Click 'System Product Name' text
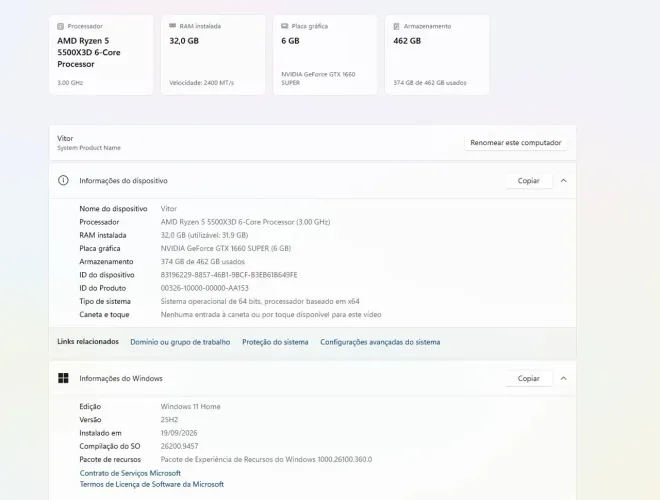The height and width of the screenshot is (500, 660). [x=89, y=148]
